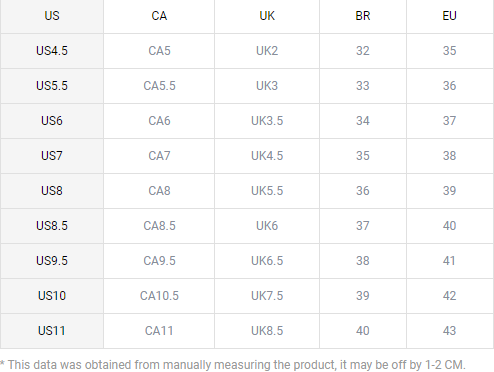Select the EU column header

(449, 16)
